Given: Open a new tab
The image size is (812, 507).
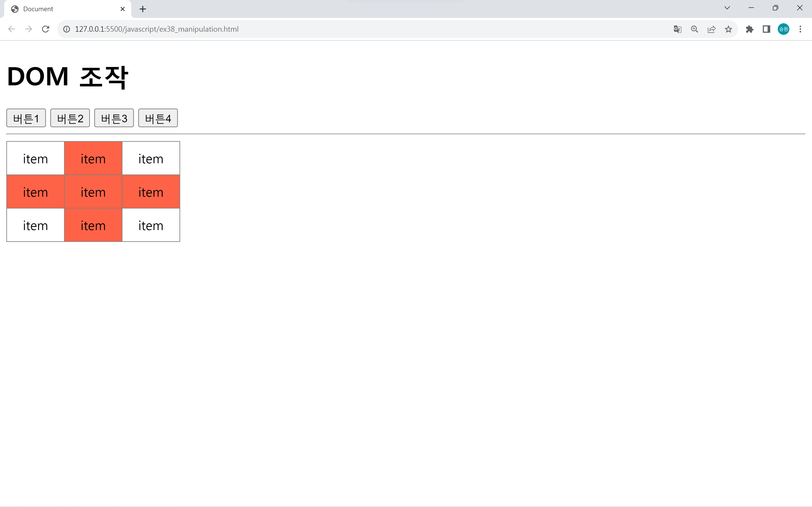Looking at the screenshot, I should (x=143, y=9).
